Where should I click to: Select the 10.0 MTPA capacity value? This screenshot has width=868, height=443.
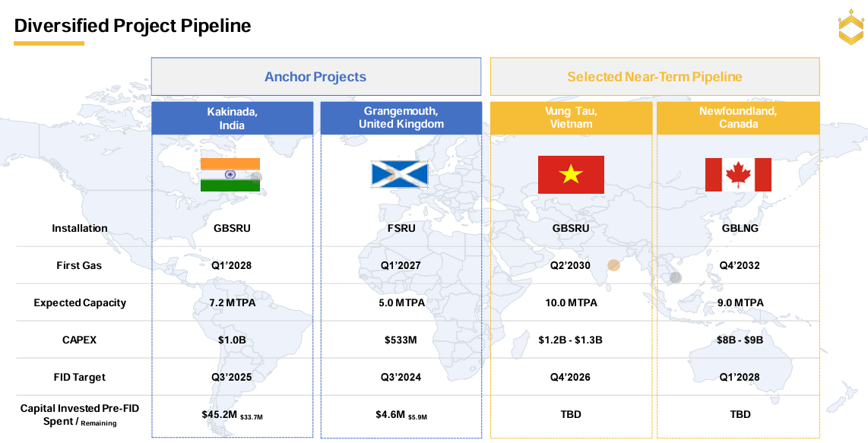tap(572, 303)
